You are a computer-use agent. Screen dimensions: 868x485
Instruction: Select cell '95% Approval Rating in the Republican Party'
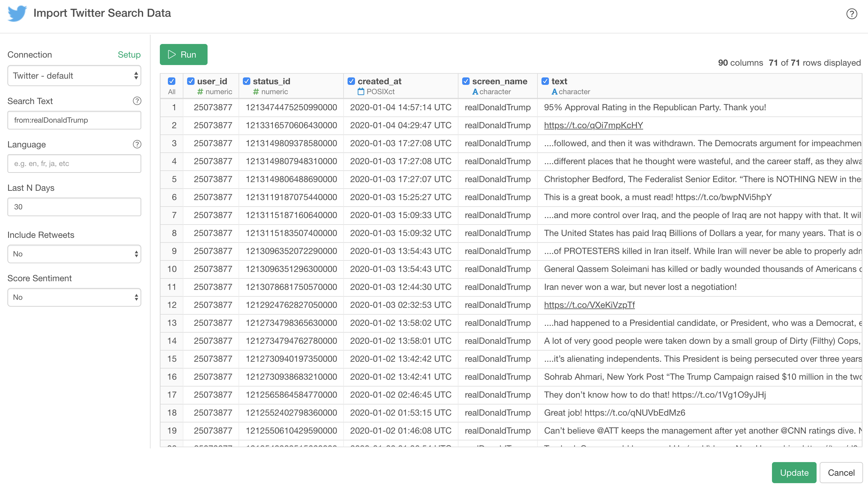tap(699, 107)
